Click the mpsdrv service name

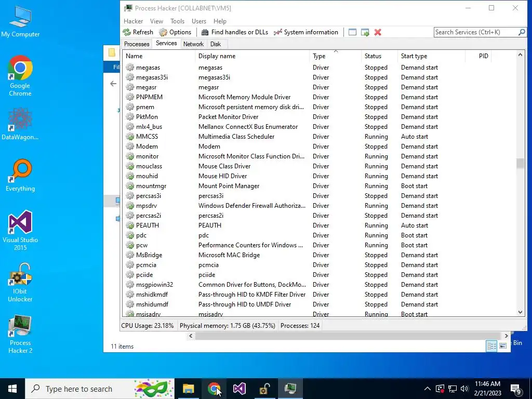(147, 206)
